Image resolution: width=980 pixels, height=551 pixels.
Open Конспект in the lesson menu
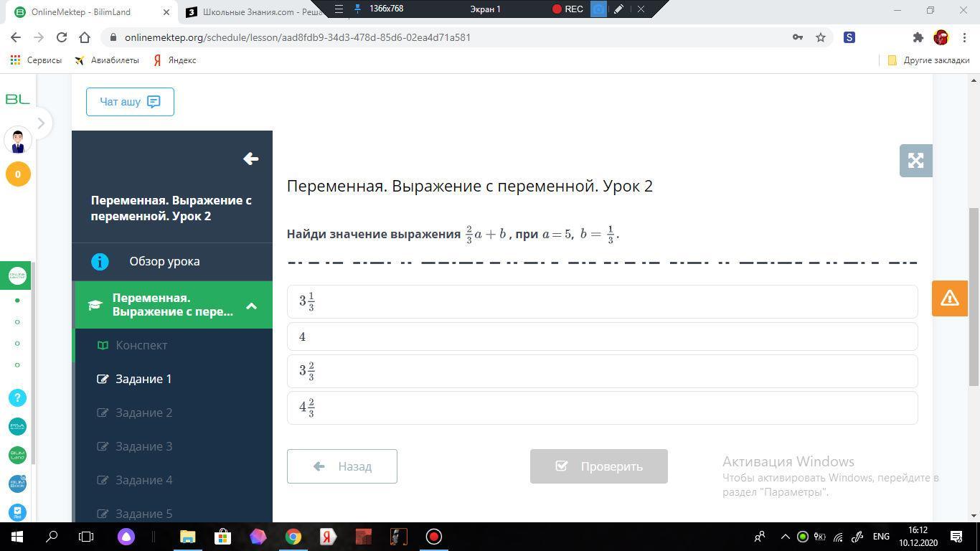tap(141, 345)
